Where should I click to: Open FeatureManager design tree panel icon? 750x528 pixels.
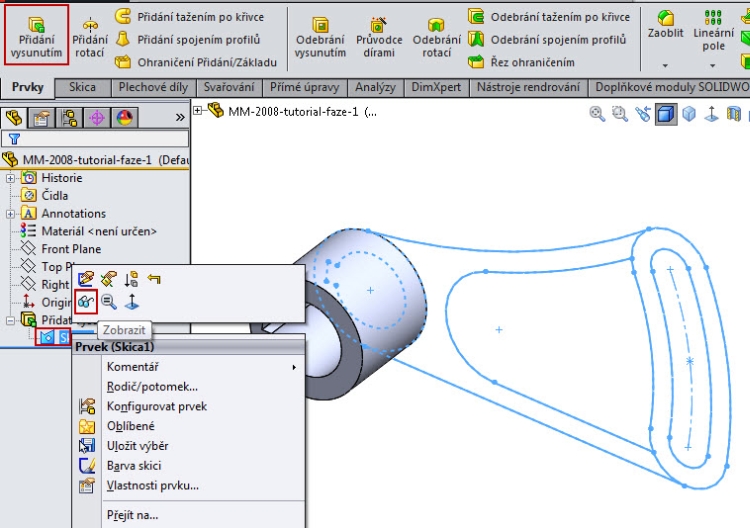click(14, 117)
